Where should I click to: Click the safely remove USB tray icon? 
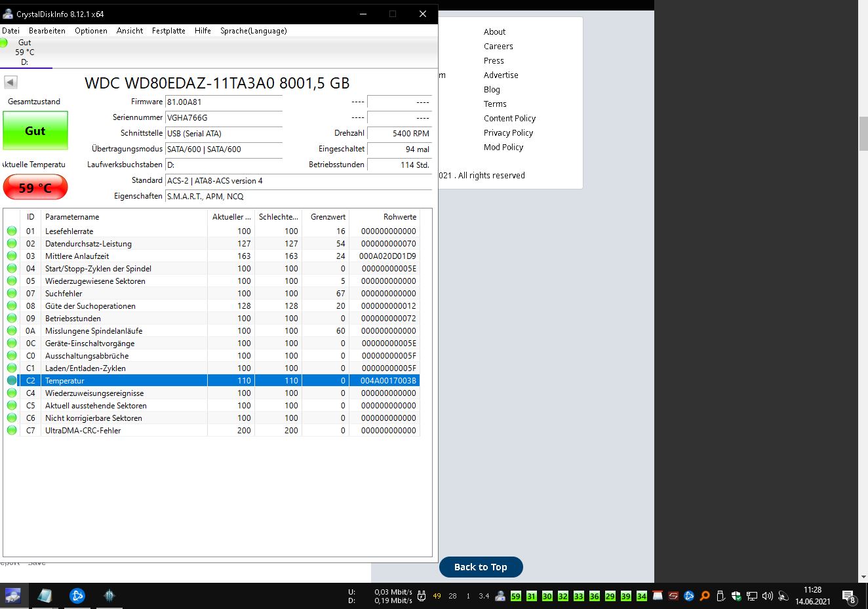pyautogui.click(x=720, y=596)
